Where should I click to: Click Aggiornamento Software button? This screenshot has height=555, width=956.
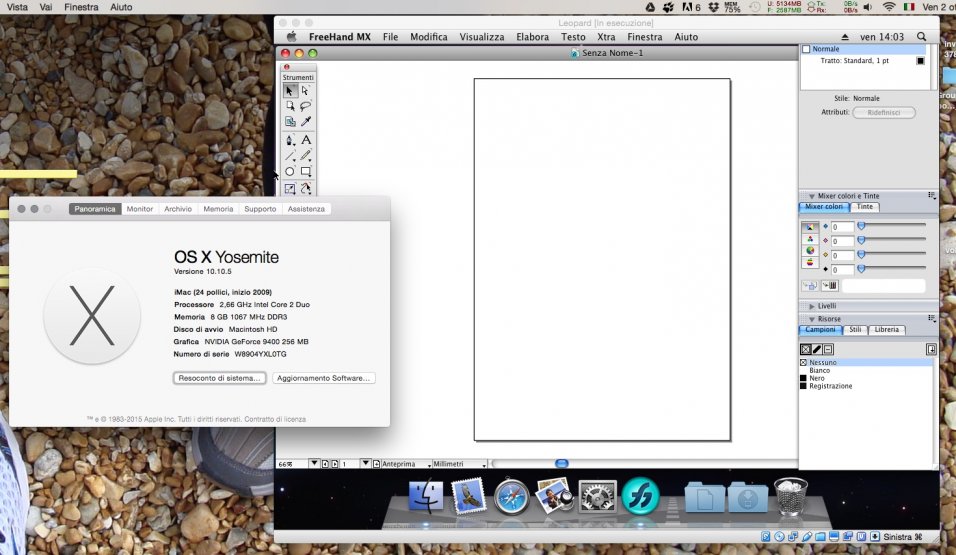(x=324, y=378)
